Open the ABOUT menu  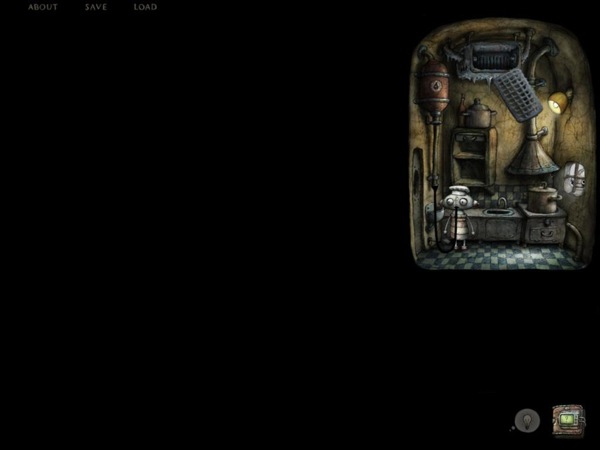point(42,7)
